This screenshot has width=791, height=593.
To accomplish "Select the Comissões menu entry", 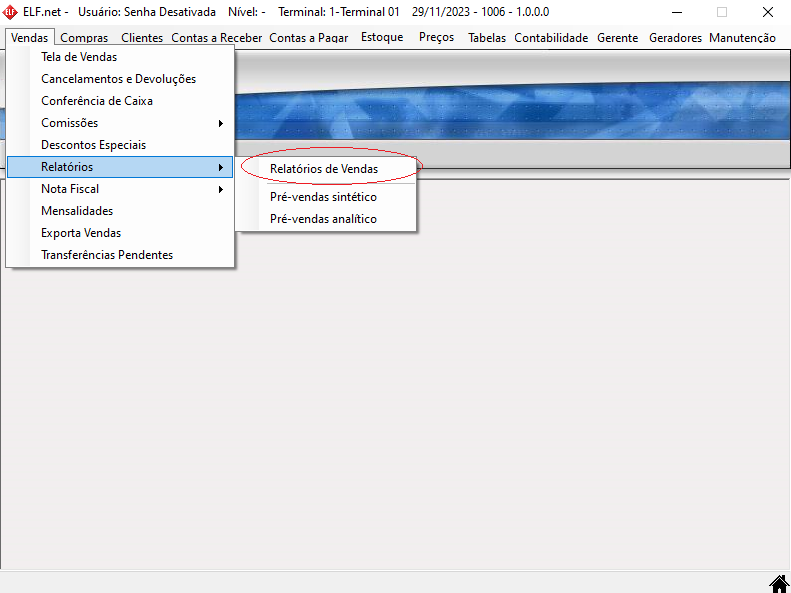I will click(120, 123).
